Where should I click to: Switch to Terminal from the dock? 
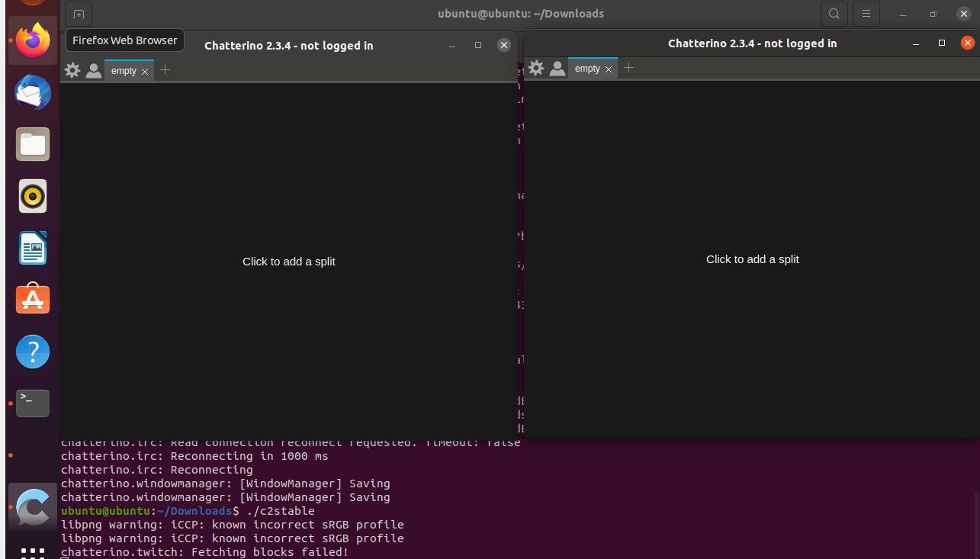click(x=33, y=403)
